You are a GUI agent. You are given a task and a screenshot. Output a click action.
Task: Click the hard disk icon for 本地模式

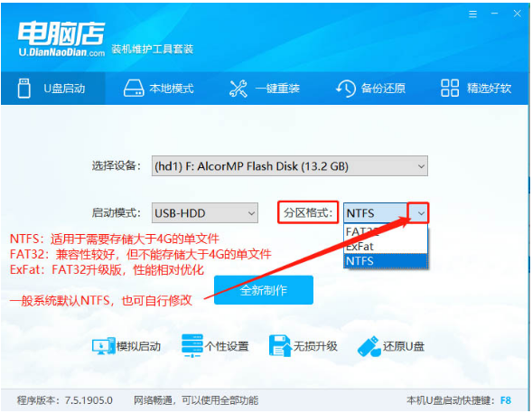tap(134, 89)
